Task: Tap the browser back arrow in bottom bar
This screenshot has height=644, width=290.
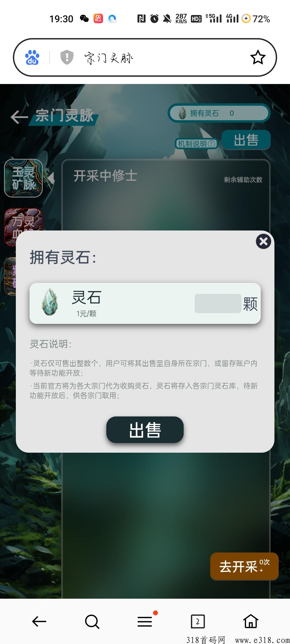Action: pos(39,621)
